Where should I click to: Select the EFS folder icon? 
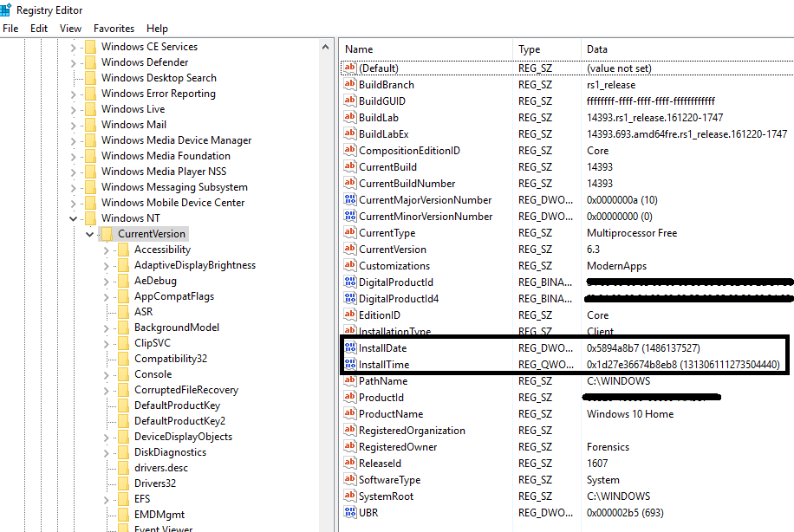[123, 499]
